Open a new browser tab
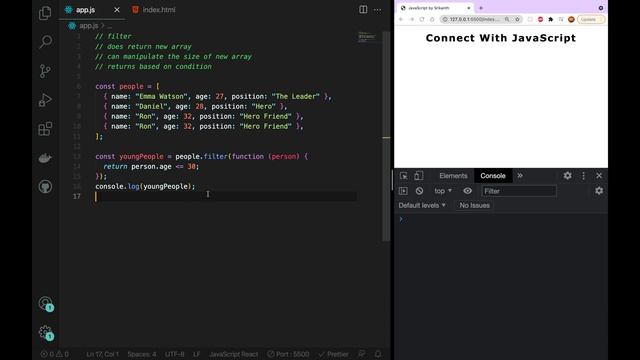640x360 pixels. [481, 8]
